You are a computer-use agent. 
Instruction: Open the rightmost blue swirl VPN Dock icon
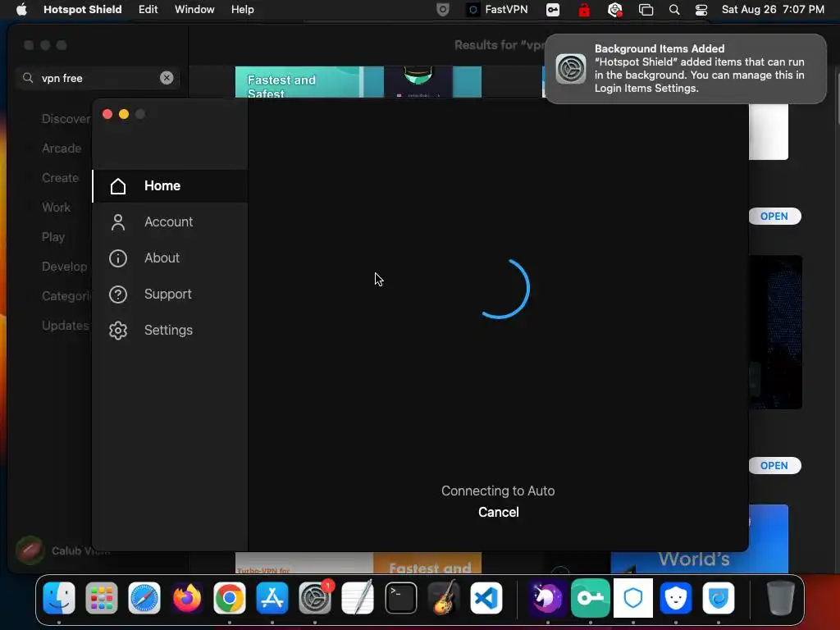[x=719, y=598]
